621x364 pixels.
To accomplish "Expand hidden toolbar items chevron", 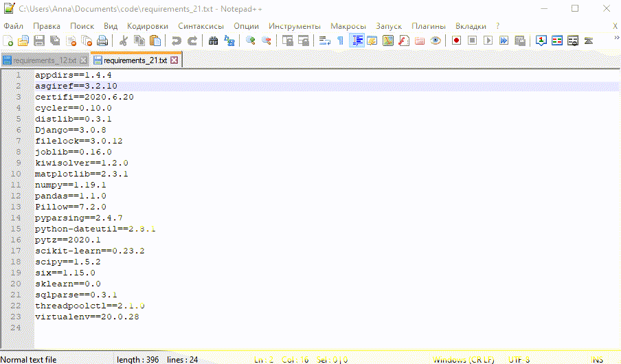I will pyautogui.click(x=617, y=38).
